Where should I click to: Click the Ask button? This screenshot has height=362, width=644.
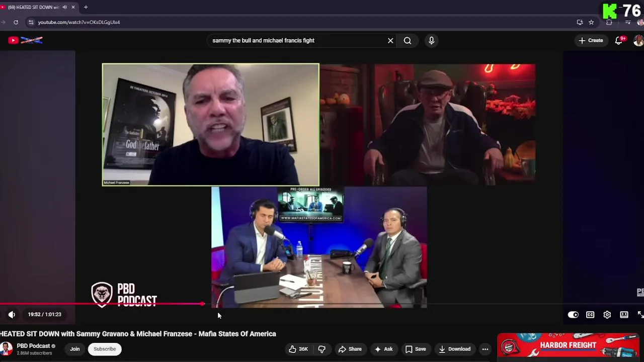tap(383, 349)
